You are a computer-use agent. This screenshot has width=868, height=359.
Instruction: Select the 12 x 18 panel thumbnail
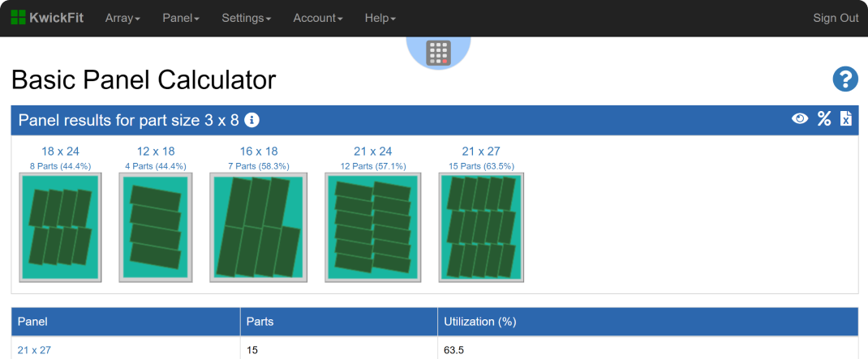pos(155,228)
